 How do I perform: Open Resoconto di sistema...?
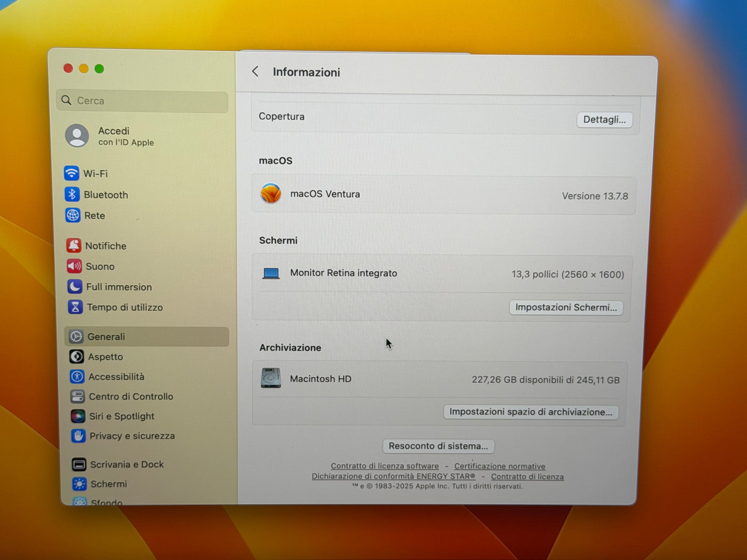point(438,446)
